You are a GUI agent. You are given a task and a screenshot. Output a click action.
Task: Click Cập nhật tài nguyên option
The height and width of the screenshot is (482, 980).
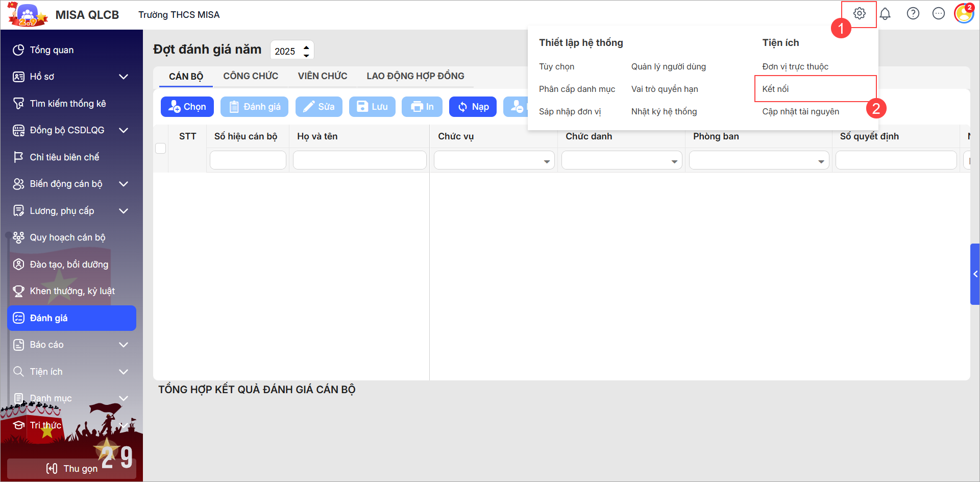(x=800, y=111)
